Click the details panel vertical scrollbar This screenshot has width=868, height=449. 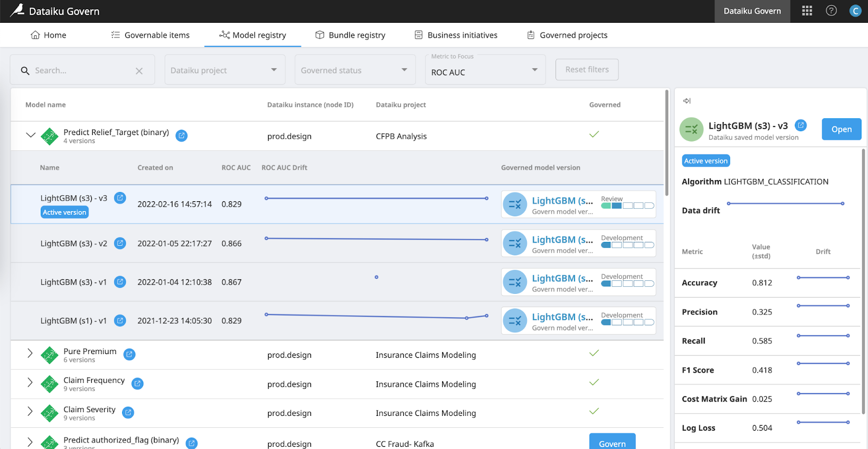[863, 281]
